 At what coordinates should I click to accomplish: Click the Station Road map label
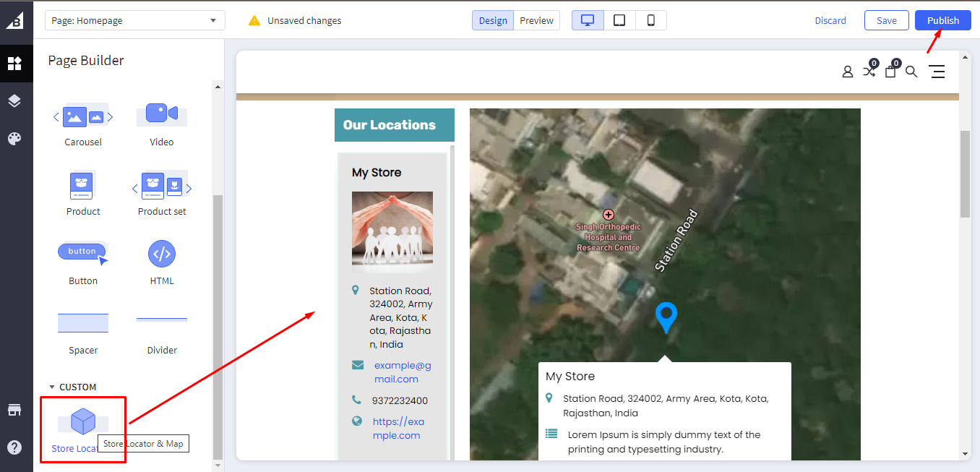676,240
